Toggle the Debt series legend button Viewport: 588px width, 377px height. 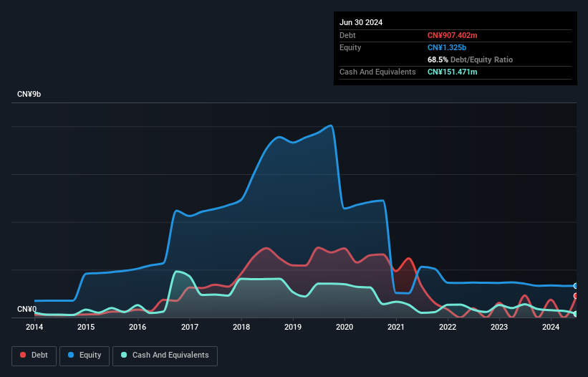[x=34, y=355]
